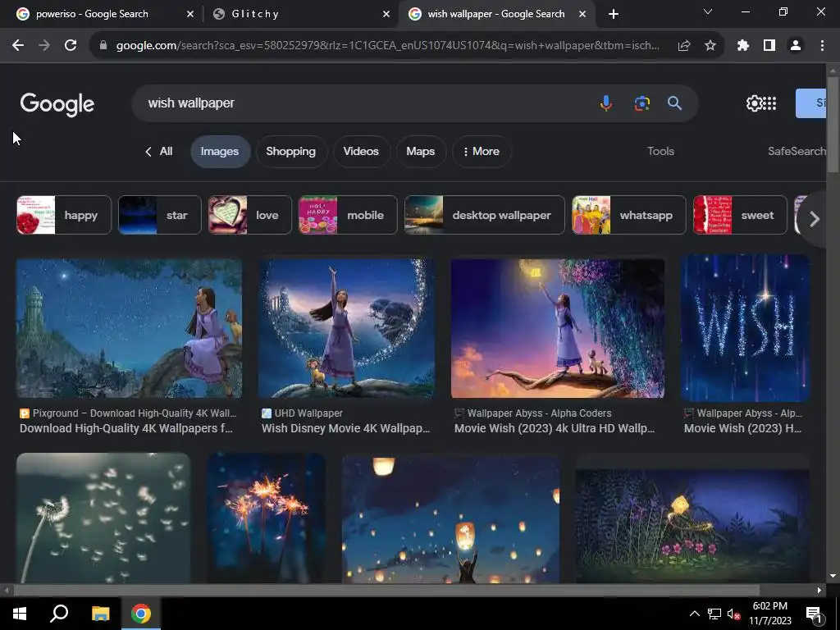Start voice search with the microphone icon

606,103
